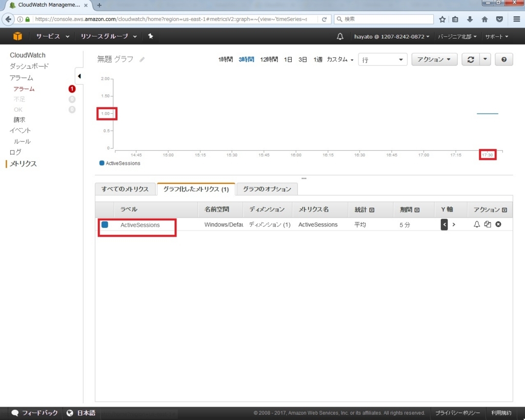Open 請求 in the sidebar
The width and height of the screenshot is (525, 420).
19,120
